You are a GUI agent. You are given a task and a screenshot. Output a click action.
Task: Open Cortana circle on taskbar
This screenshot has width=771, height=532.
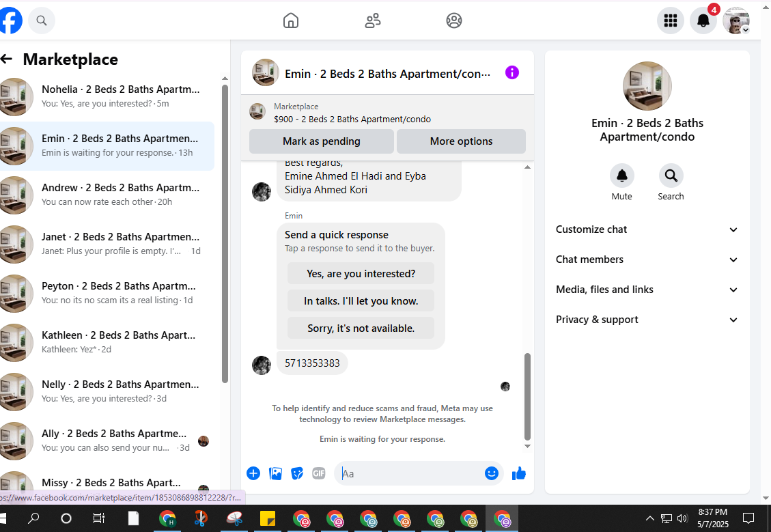[x=66, y=518]
